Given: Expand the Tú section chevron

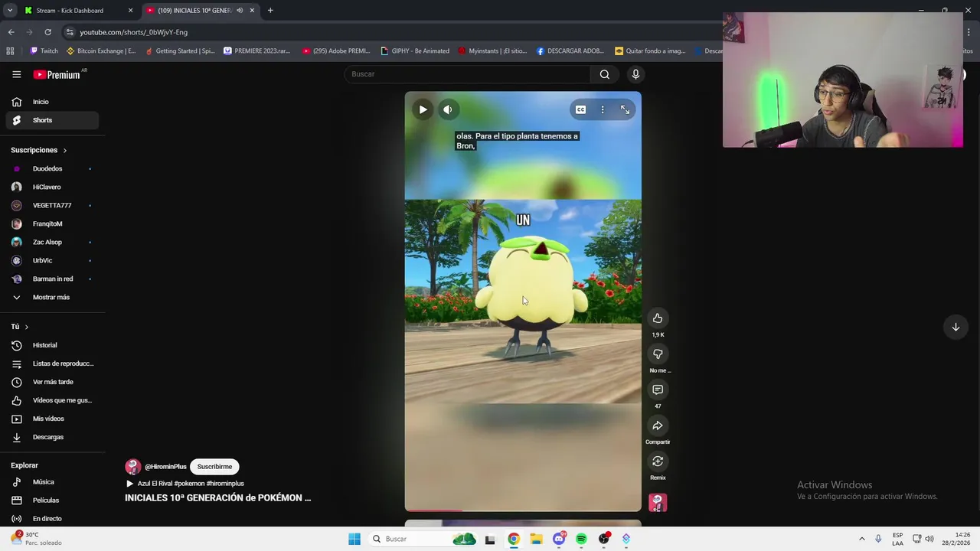Looking at the screenshot, I should click(x=26, y=327).
